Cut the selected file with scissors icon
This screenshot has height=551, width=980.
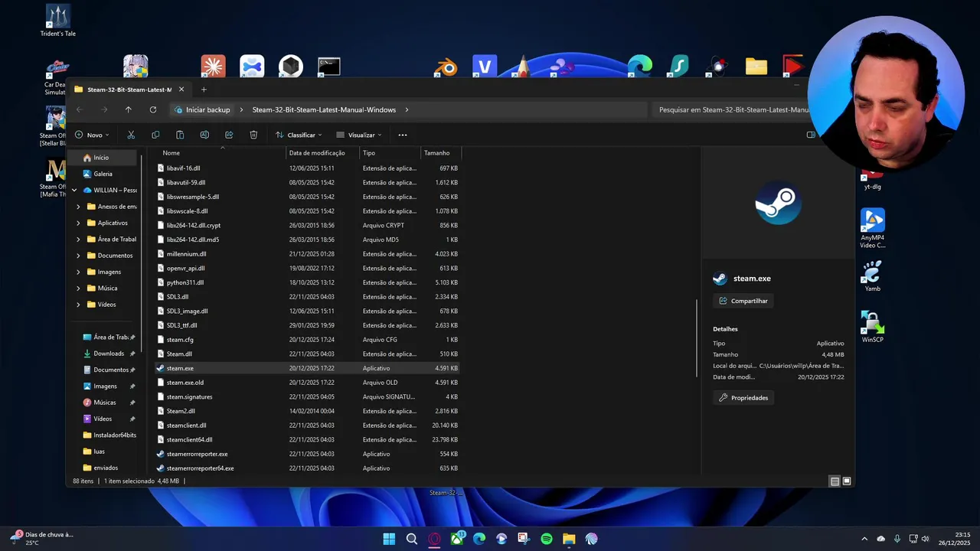tap(131, 135)
